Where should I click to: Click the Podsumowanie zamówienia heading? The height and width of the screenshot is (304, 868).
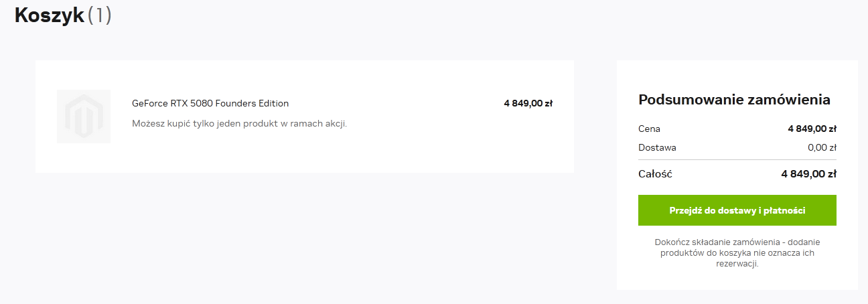tap(734, 100)
